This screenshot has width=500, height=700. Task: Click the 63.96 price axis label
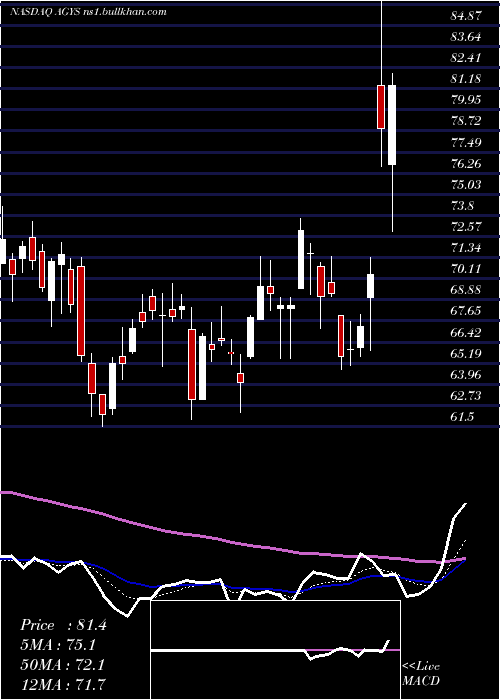(x=466, y=375)
